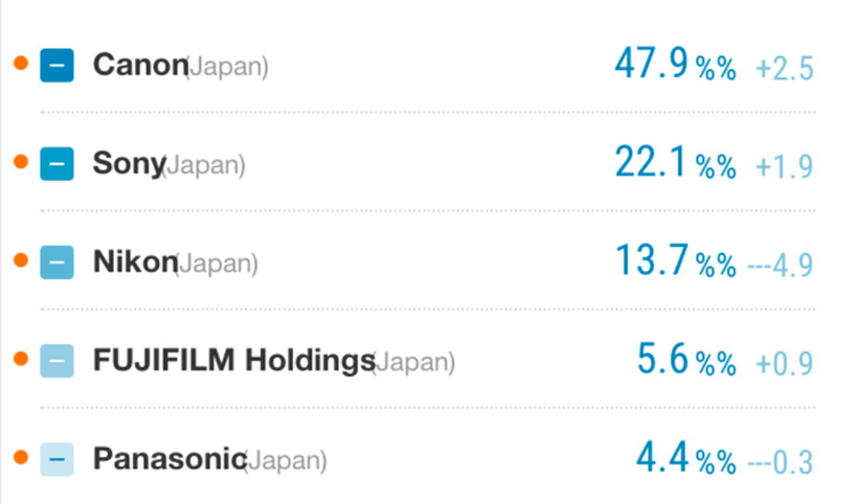
Task: Collapse the Sony row minus icon
Action: 57,164
